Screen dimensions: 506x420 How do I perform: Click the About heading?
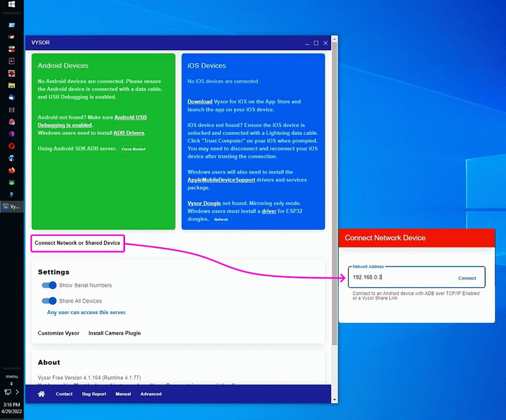(x=49, y=362)
